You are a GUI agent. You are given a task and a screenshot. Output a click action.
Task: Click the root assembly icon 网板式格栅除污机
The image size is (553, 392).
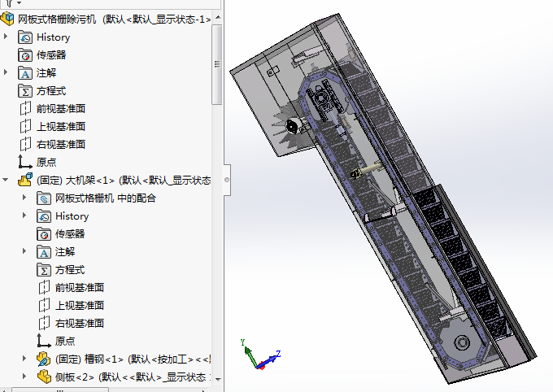coord(8,19)
